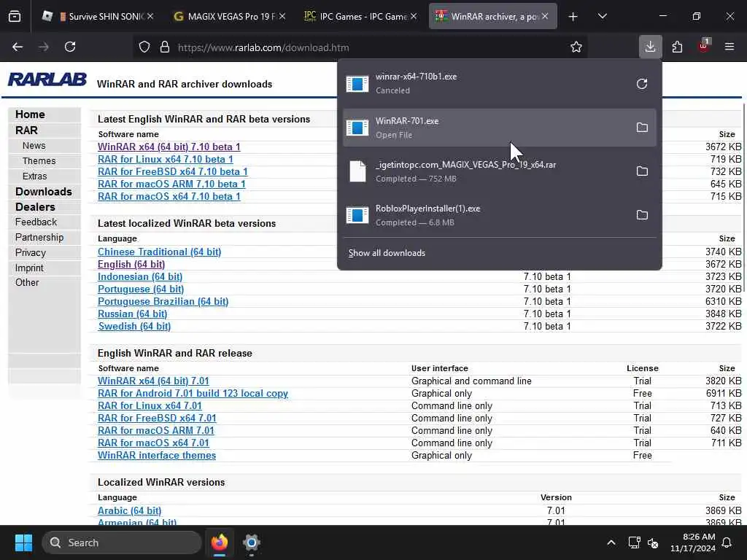The image size is (747, 560).
Task: Open the RAR sidebar section
Action: [x=26, y=130]
